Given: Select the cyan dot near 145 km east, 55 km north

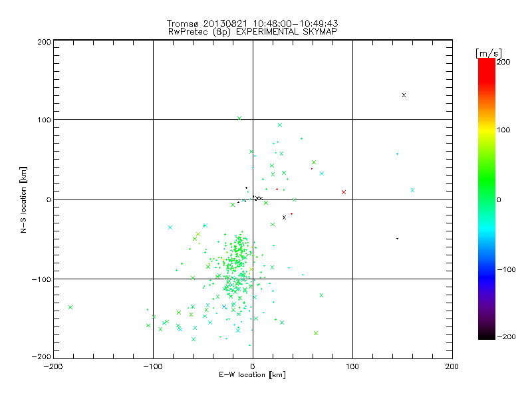Looking at the screenshot, I should click(397, 154).
